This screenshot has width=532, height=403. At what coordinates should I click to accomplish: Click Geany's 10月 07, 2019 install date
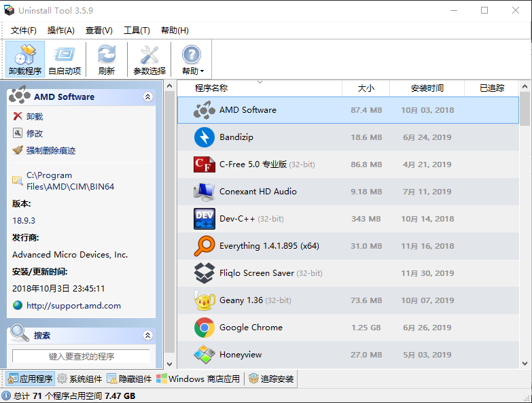[x=427, y=300]
